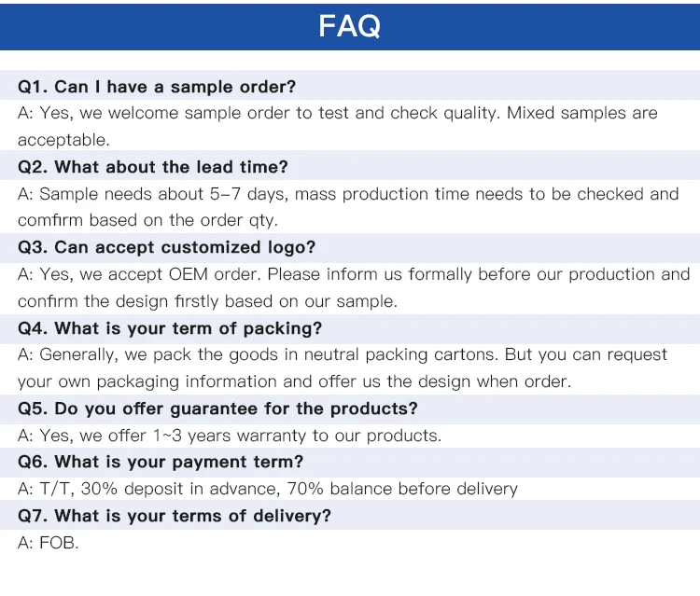Click the neutral packing cartons answer
The width and height of the screenshot is (700, 596).
click(x=343, y=354)
